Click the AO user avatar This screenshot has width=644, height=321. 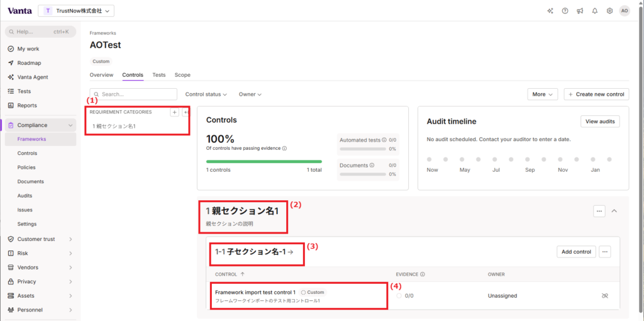pyautogui.click(x=624, y=11)
